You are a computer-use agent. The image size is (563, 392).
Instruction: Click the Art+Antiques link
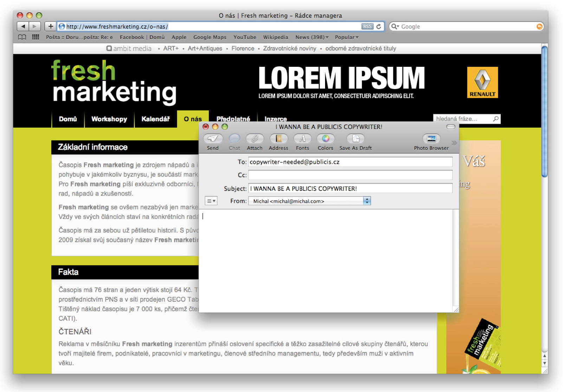click(205, 49)
